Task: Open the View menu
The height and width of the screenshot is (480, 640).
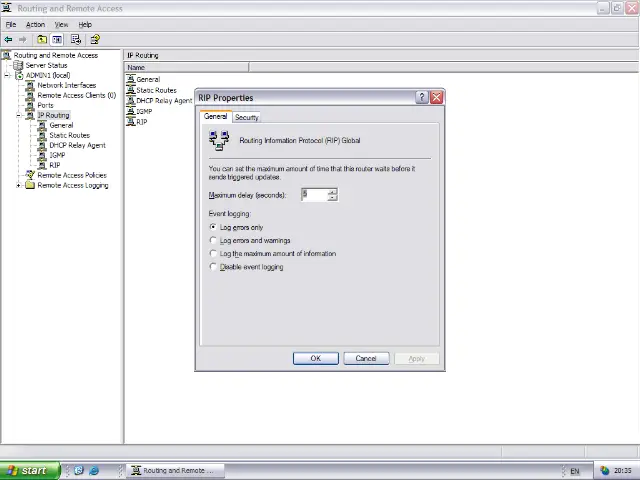Action: 61,24
